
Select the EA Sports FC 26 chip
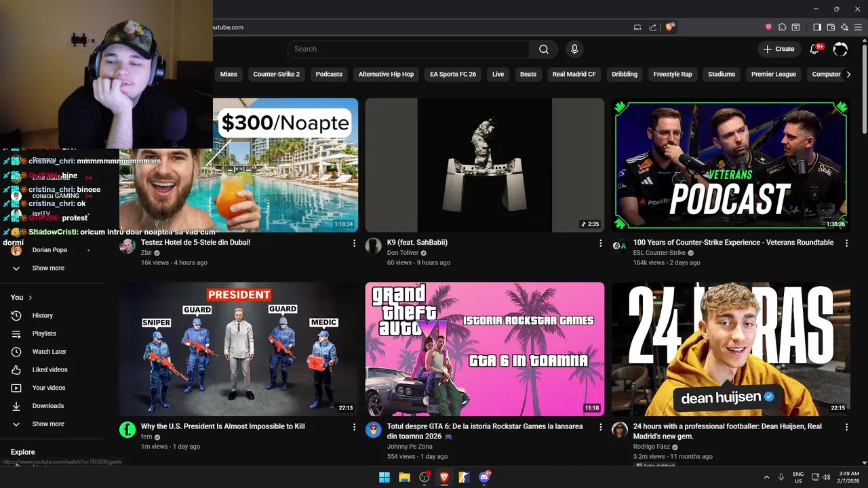(453, 74)
